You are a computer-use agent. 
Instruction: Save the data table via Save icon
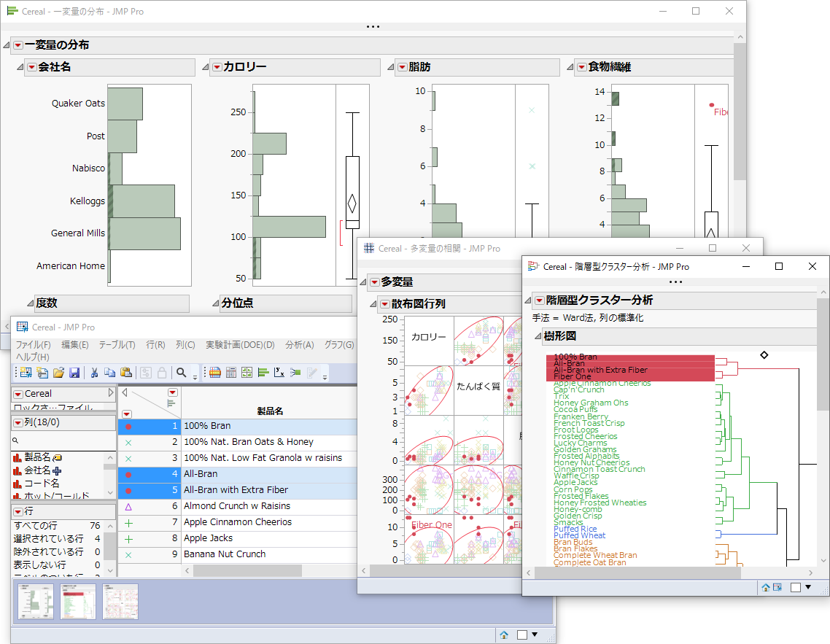tap(74, 372)
